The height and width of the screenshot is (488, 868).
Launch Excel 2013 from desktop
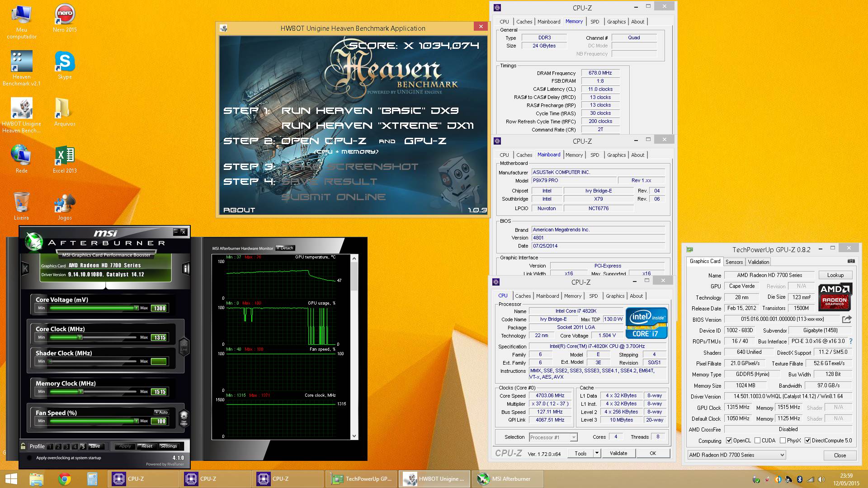65,159
